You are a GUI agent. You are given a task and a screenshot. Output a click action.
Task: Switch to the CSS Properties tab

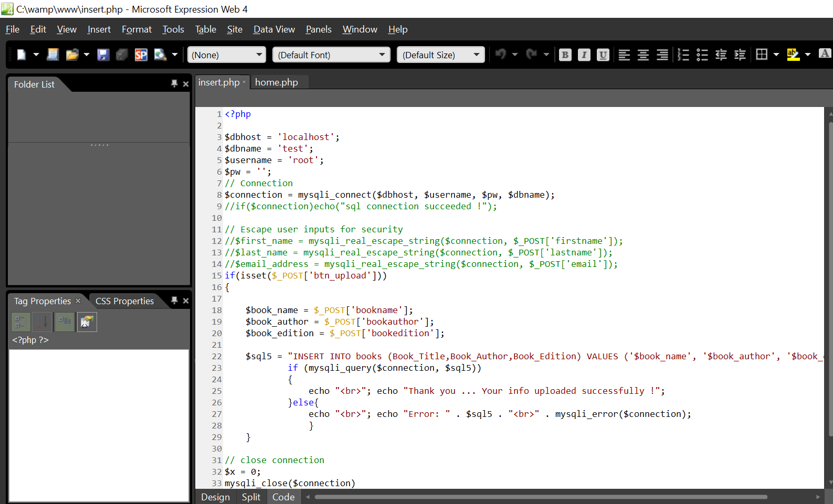[x=125, y=301]
